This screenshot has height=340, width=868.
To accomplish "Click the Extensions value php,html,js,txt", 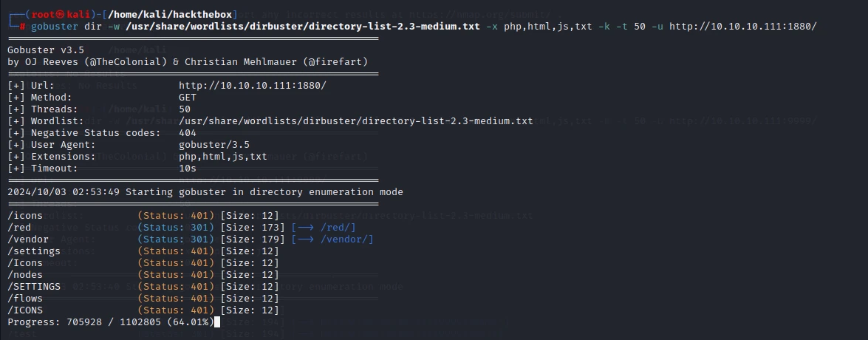I will tap(223, 156).
